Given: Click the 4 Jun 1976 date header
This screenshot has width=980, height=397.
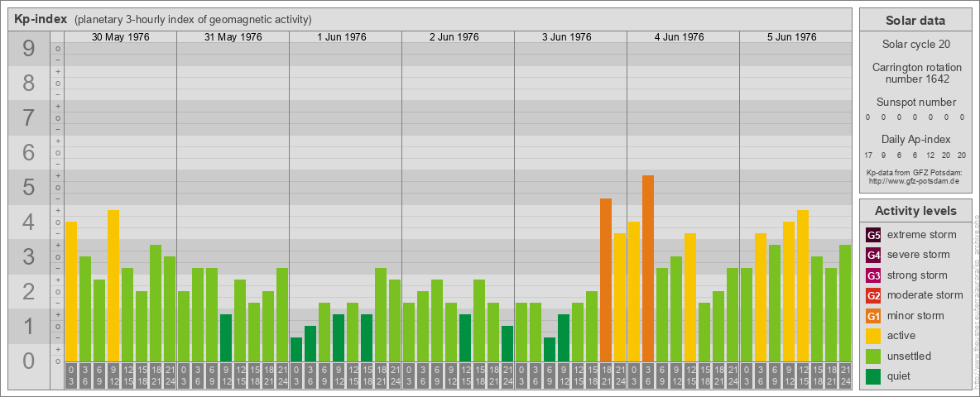Looking at the screenshot, I should click(x=680, y=37).
